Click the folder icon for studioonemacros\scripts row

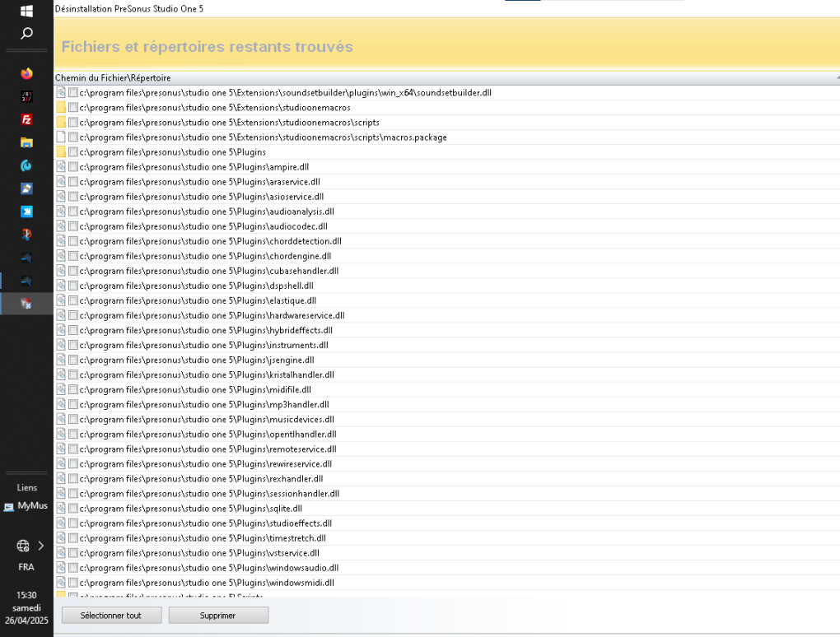[x=61, y=122]
